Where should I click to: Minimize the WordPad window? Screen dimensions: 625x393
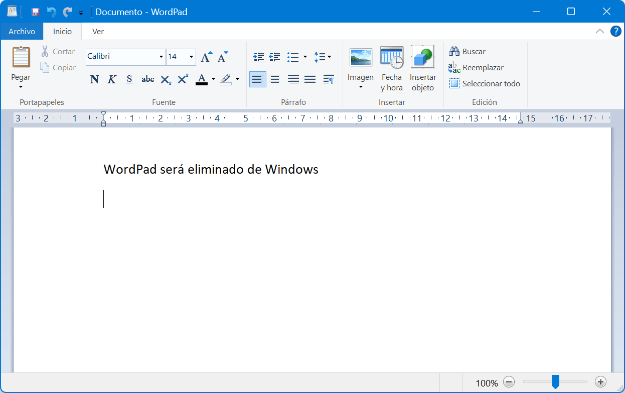tap(536, 12)
